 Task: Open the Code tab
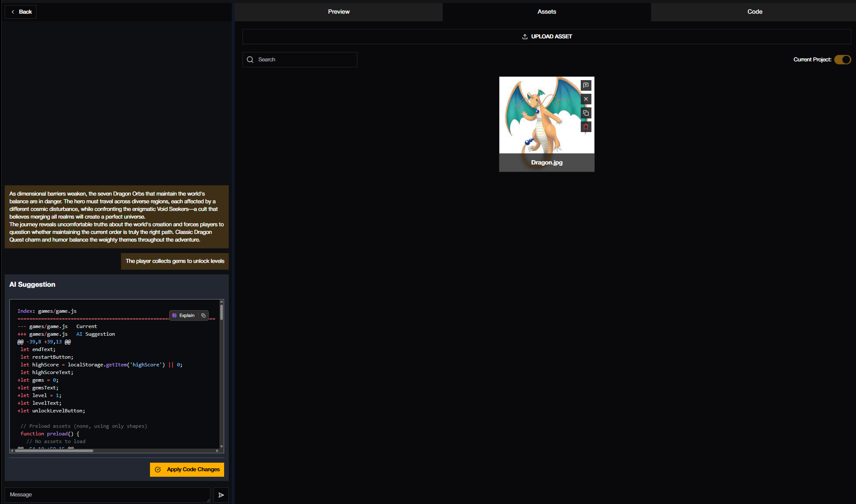pyautogui.click(x=754, y=12)
